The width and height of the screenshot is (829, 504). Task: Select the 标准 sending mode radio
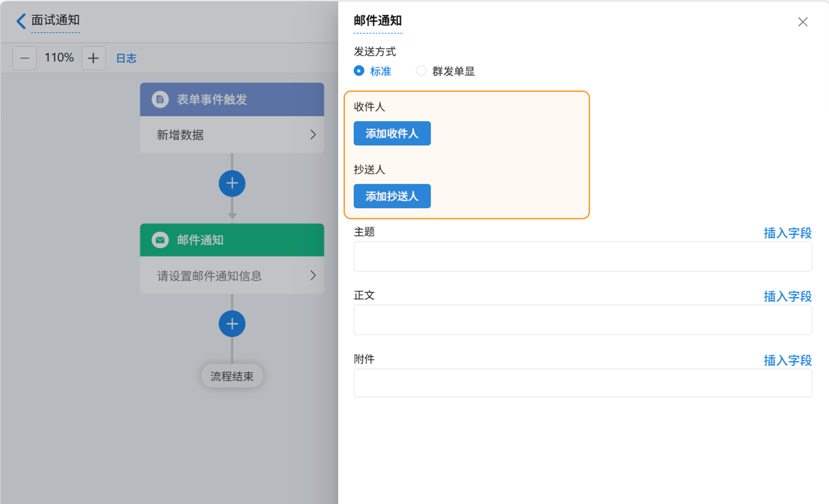[359, 71]
